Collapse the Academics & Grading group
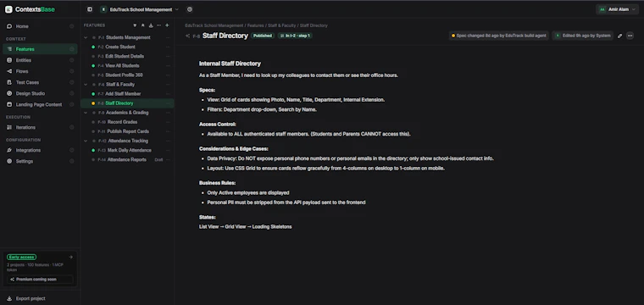The width and height of the screenshot is (644, 305). [x=86, y=113]
